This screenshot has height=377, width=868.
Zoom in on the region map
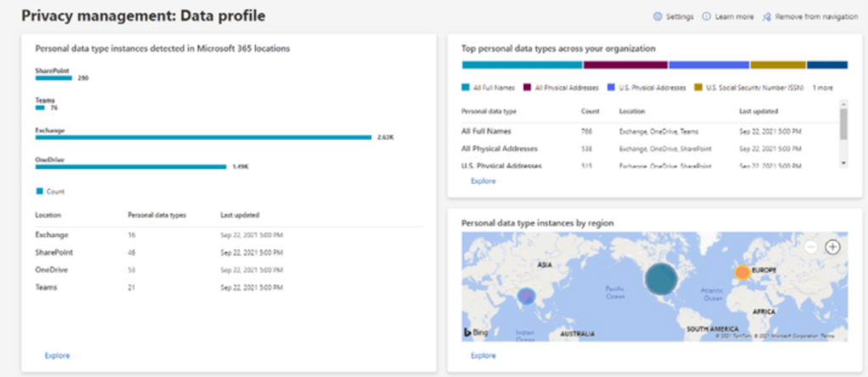click(x=833, y=246)
